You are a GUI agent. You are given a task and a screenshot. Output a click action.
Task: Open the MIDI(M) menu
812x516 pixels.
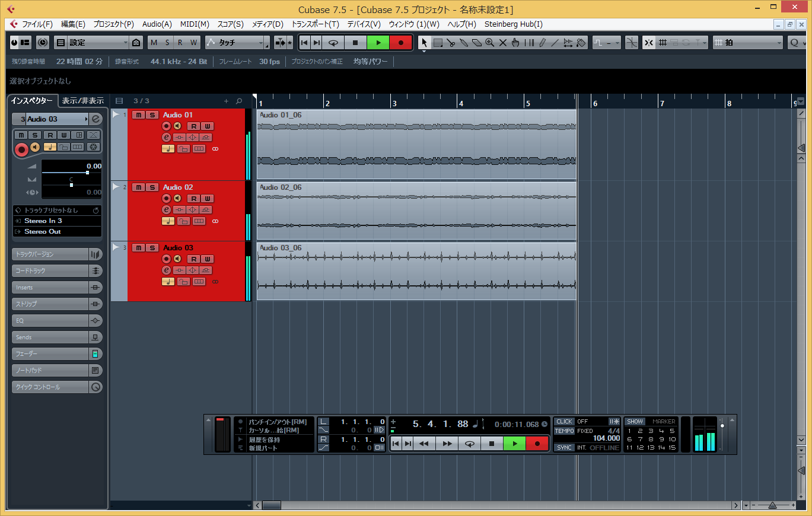point(195,24)
